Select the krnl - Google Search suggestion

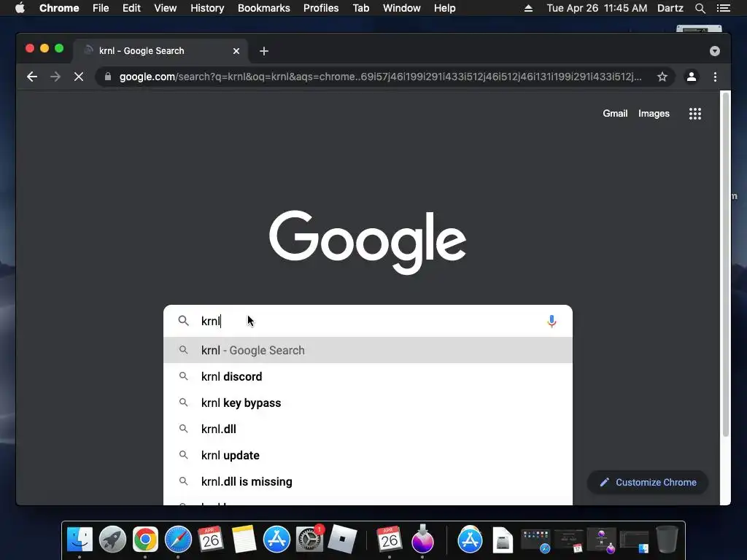[368, 350]
